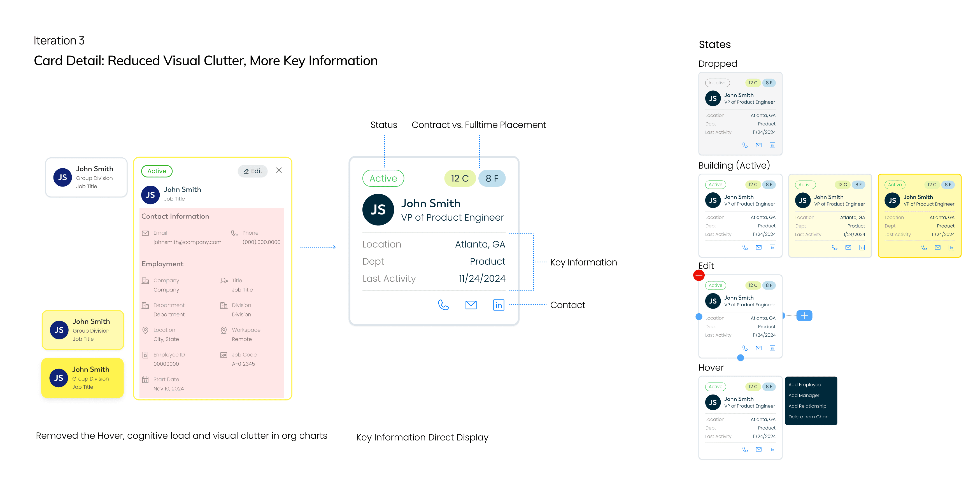The width and height of the screenshot is (980, 492).
Task: Select Add Employee from hover menu
Action: click(805, 385)
